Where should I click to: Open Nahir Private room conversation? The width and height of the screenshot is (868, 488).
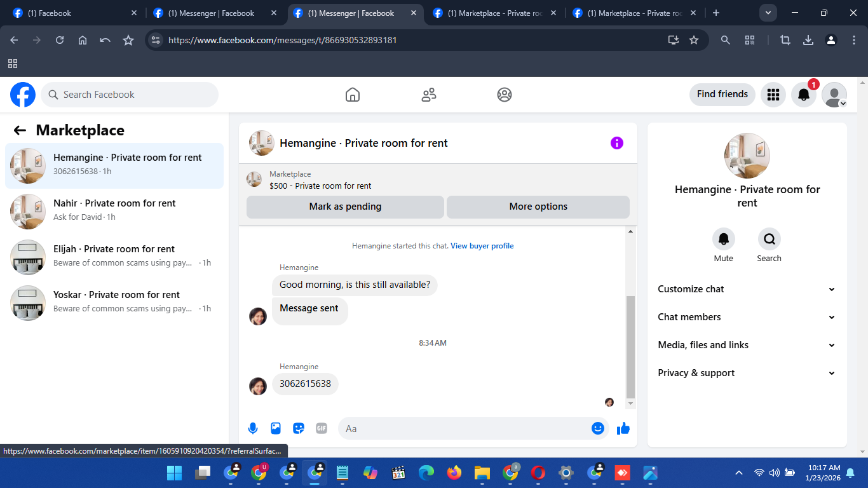click(114, 212)
